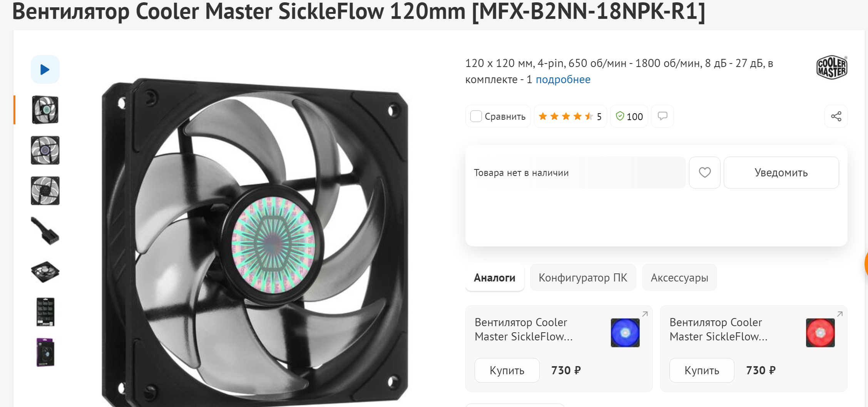Play the product video

45,69
